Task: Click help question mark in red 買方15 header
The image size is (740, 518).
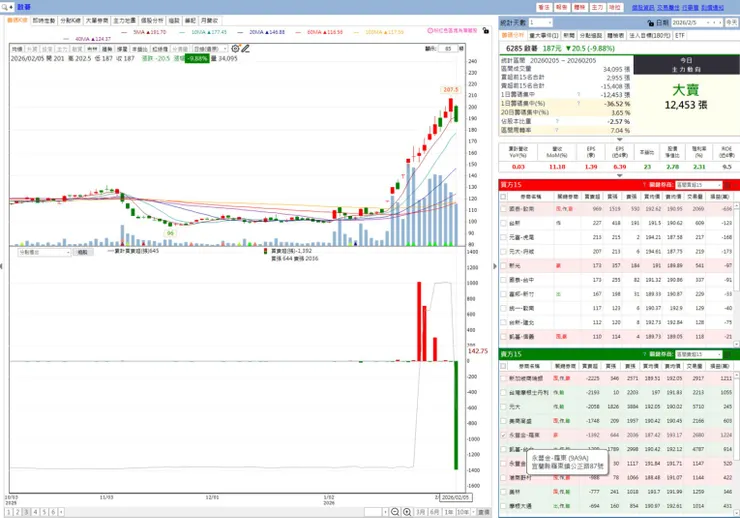Action: [644, 185]
